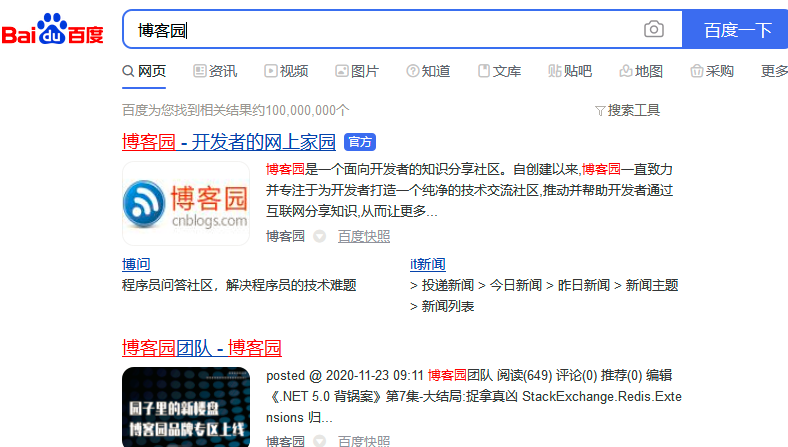
Task: Open the 图片 tab
Action: tap(357, 71)
